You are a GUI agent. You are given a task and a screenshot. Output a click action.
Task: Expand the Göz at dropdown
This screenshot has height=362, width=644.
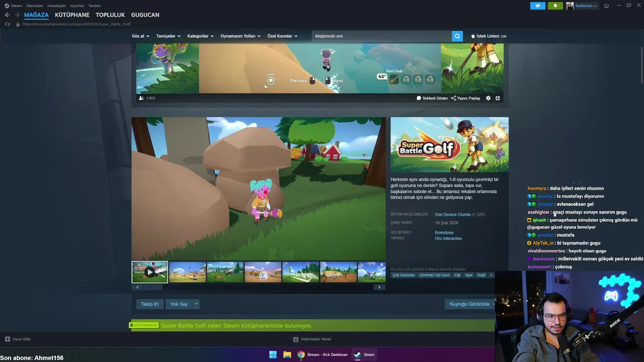tap(140, 36)
